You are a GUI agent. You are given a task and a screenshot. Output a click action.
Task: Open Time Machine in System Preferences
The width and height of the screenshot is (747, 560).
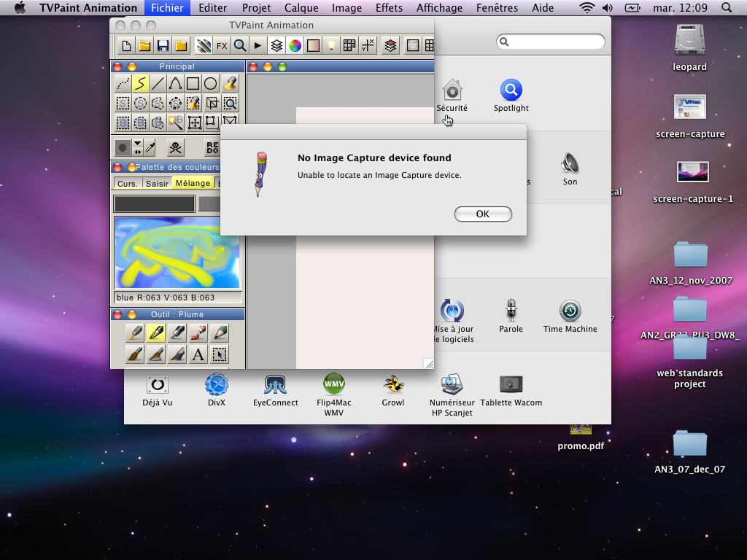point(570,316)
